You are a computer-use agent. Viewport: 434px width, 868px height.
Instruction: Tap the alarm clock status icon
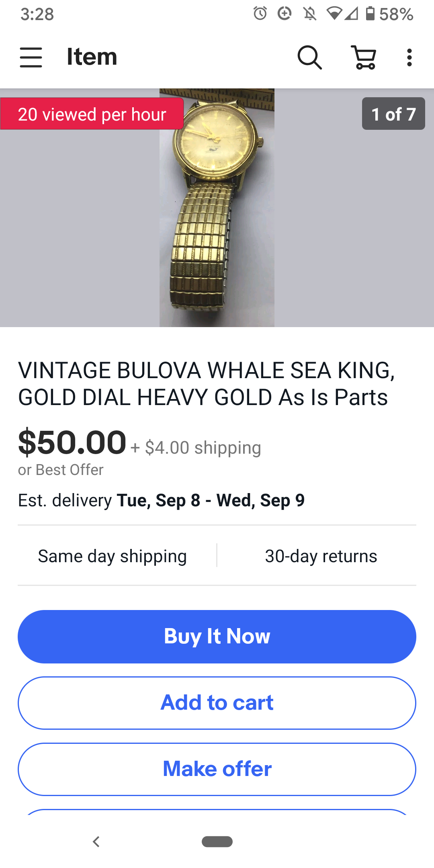click(260, 14)
